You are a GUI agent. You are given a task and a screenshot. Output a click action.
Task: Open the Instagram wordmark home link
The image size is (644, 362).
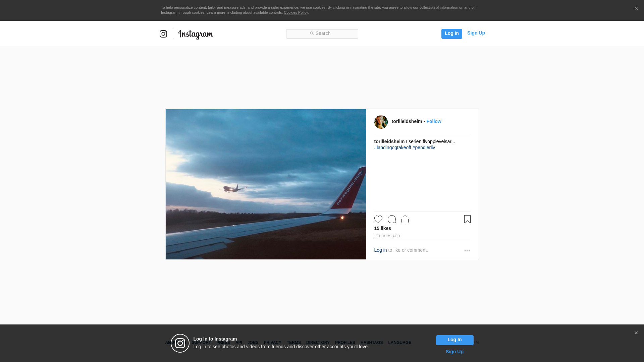point(196,35)
